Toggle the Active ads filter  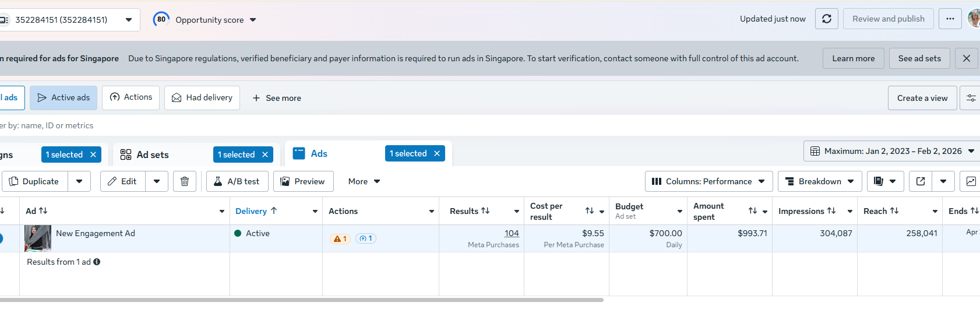[x=64, y=98]
